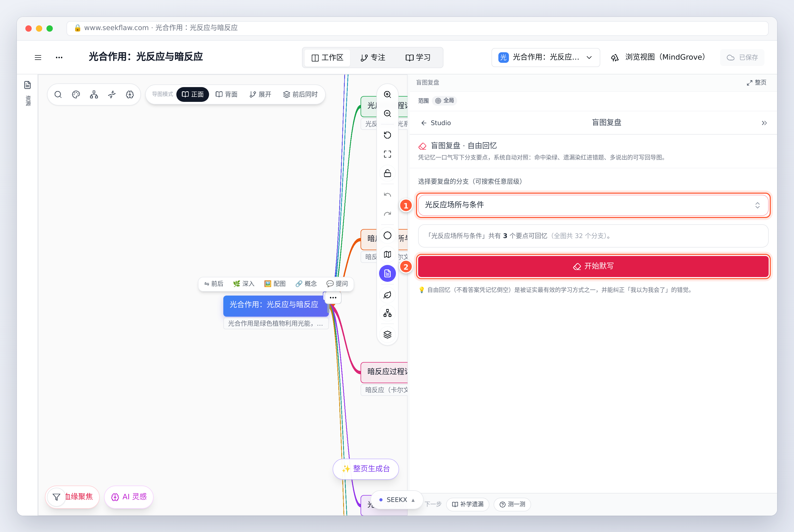The image size is (794, 532).
Task: Open the hamburger menu icon
Action: tap(38, 57)
